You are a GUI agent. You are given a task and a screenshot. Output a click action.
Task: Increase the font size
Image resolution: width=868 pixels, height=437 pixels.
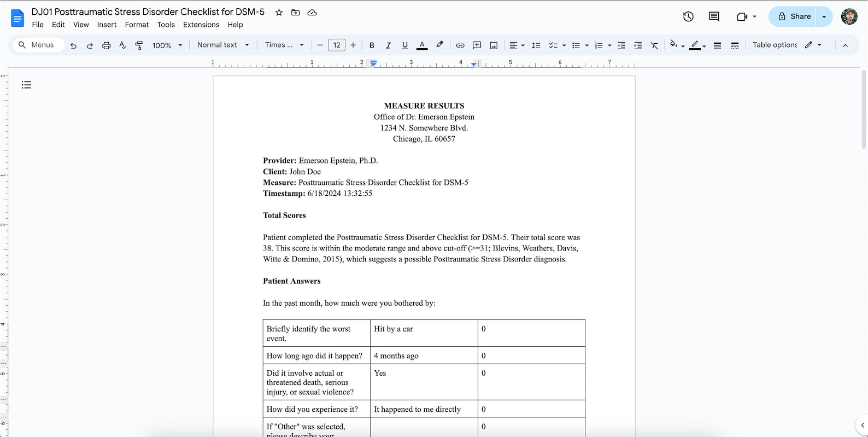pos(353,45)
